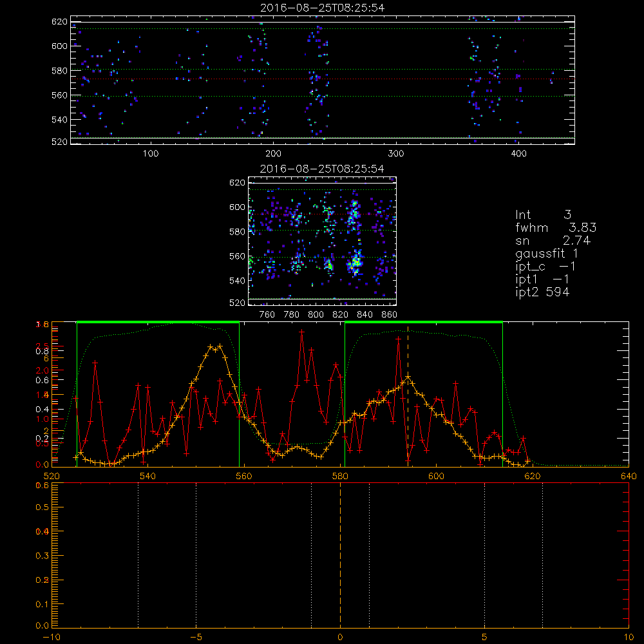Screen dimensions: 644x644
Task: Click the green selection bar above 581-614
Action: [424, 323]
